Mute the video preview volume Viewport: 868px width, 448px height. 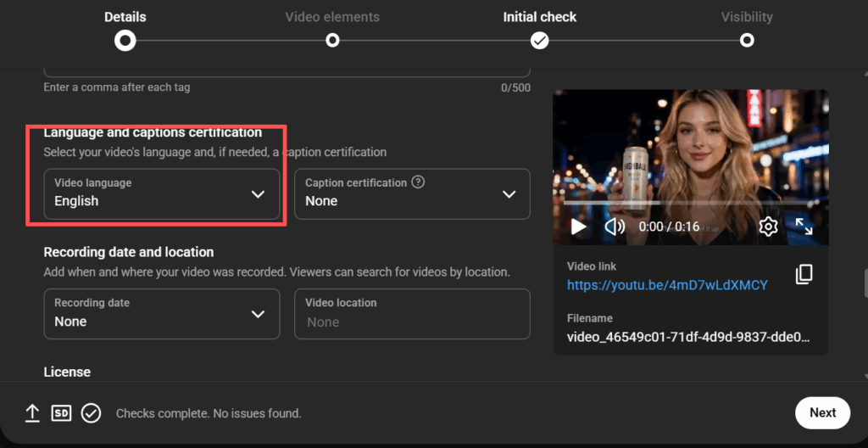point(615,227)
